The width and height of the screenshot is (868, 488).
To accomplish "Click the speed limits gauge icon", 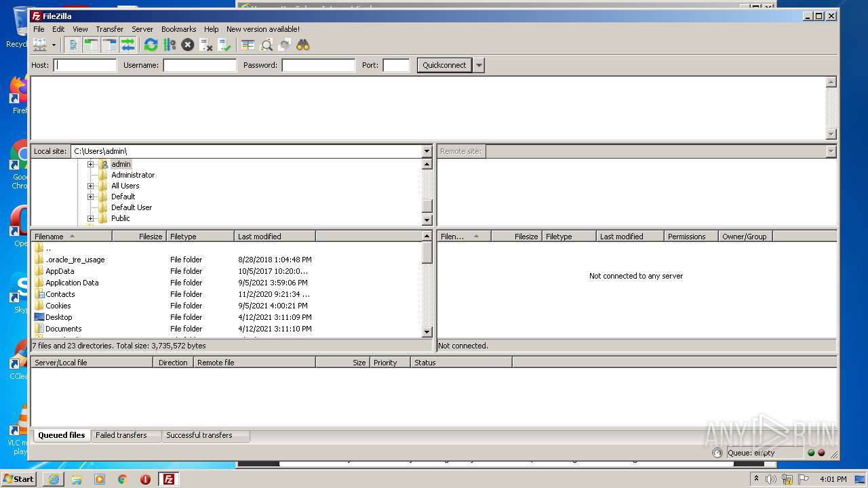I will click(x=717, y=453).
